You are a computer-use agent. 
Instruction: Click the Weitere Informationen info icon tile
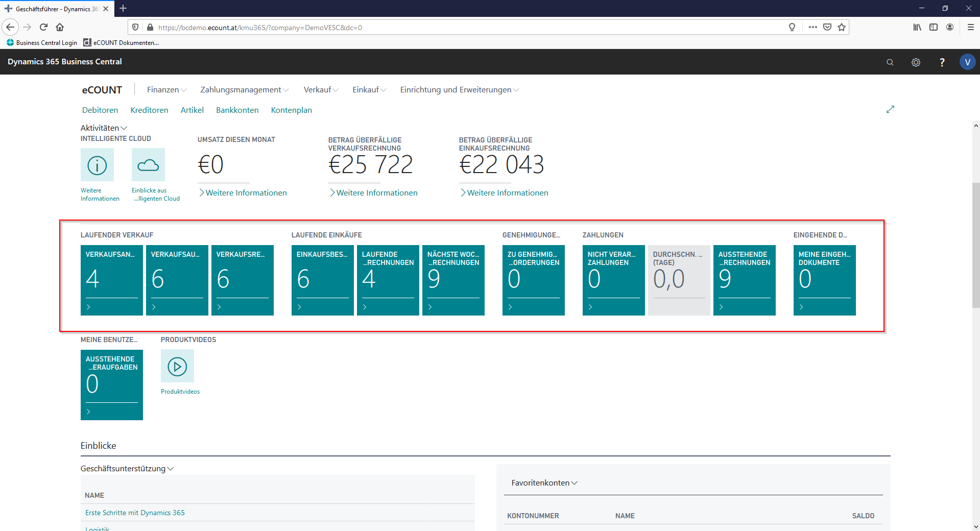tap(97, 164)
